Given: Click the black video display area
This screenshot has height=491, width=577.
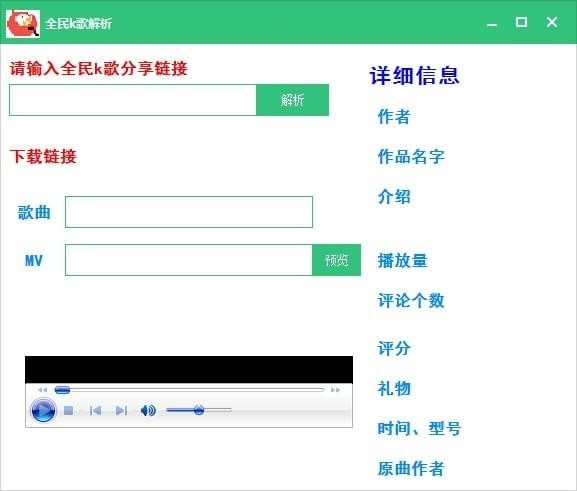Looking at the screenshot, I should tap(189, 370).
